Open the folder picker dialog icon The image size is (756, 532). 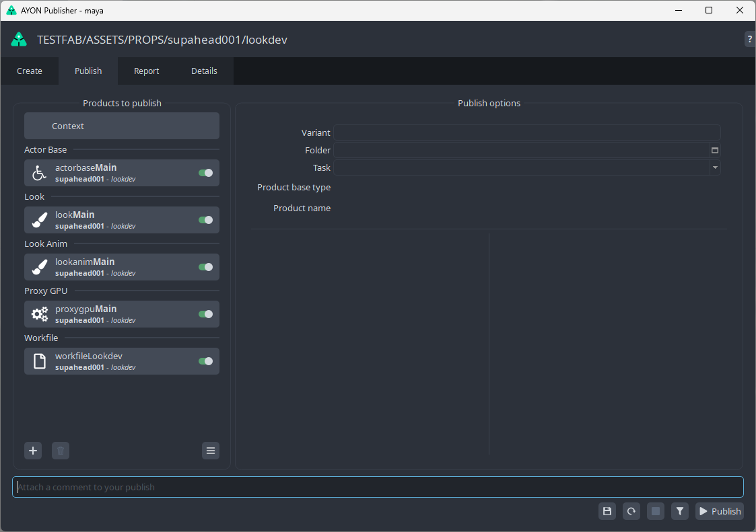tap(715, 151)
